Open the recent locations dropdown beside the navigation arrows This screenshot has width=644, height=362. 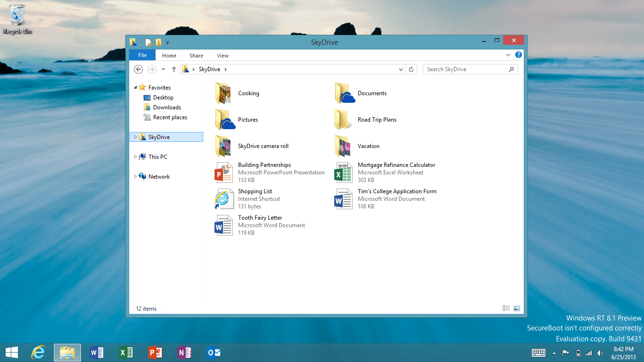[x=163, y=69]
